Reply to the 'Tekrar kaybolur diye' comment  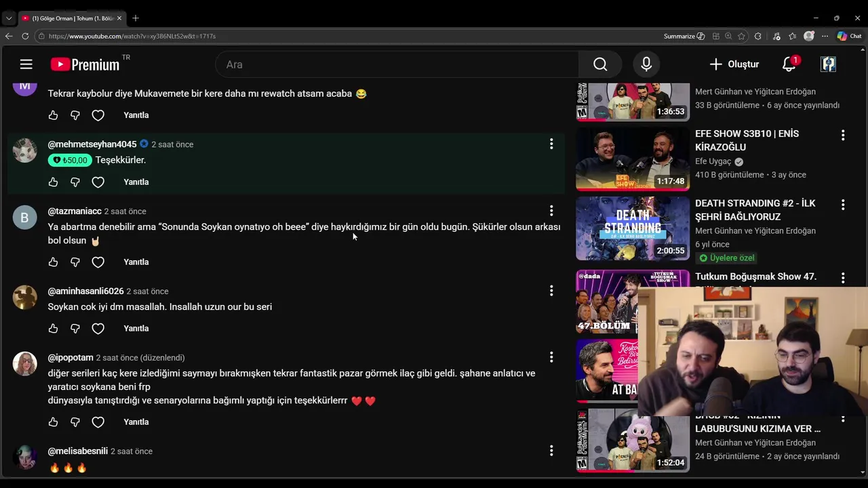136,115
